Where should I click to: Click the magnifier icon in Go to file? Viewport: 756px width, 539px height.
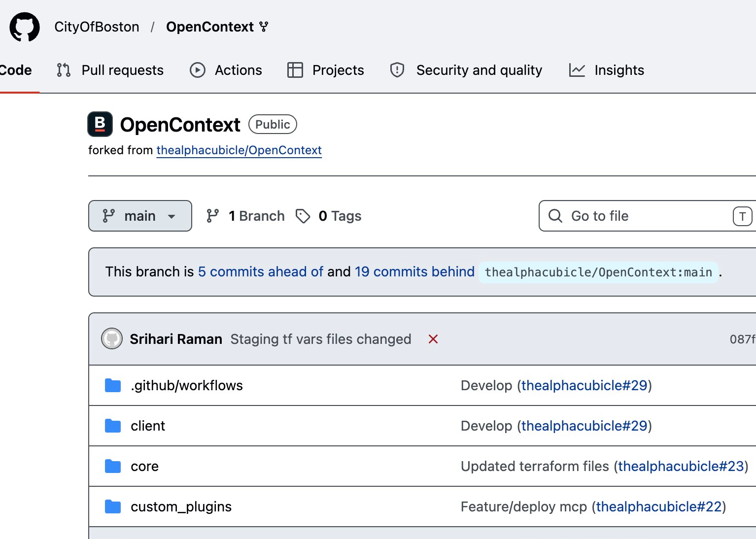(x=555, y=216)
